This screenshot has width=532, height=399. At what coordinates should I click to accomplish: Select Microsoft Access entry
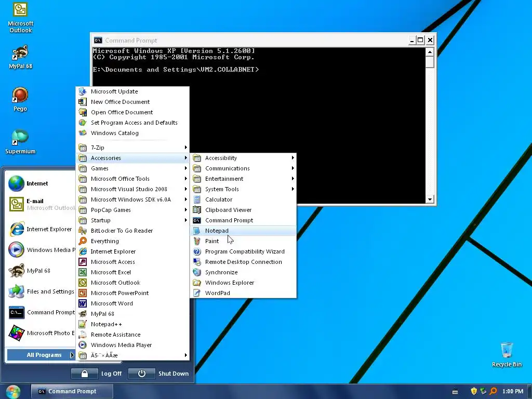[132, 262]
